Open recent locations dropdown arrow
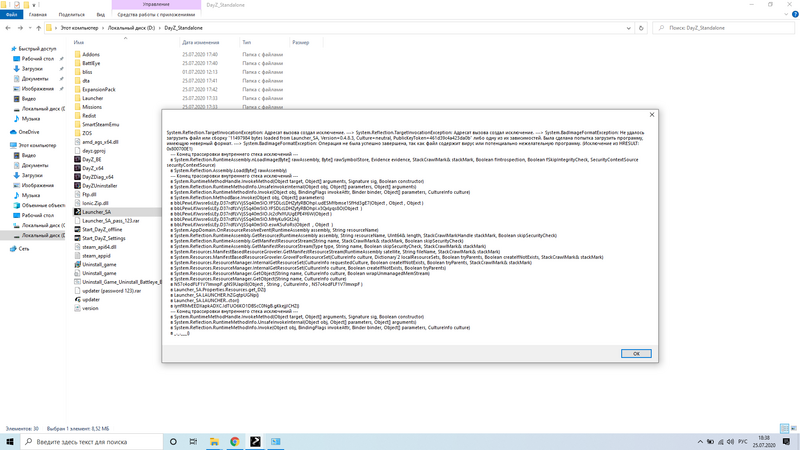The image size is (800, 450). click(x=30, y=28)
